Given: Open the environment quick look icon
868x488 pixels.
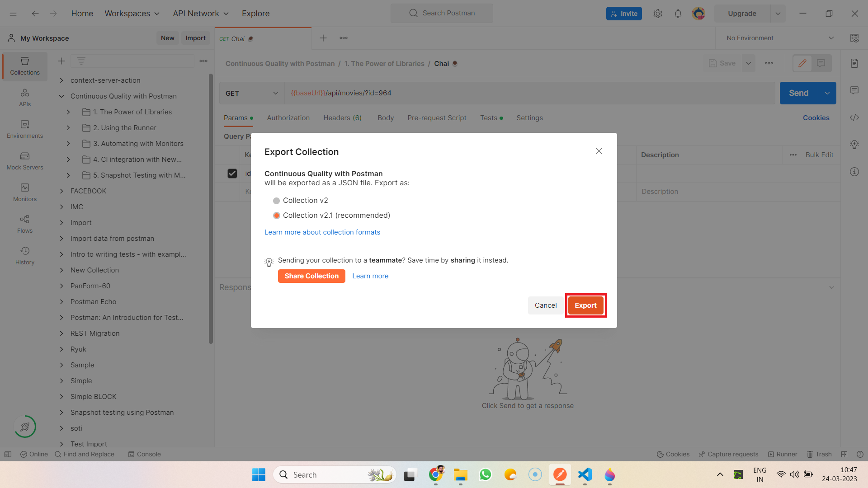Looking at the screenshot, I should 854,38.
